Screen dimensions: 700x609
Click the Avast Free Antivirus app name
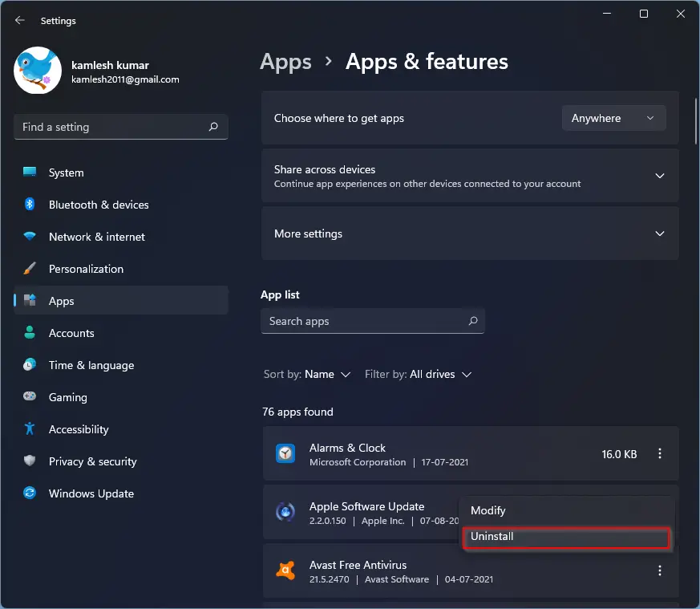point(358,565)
